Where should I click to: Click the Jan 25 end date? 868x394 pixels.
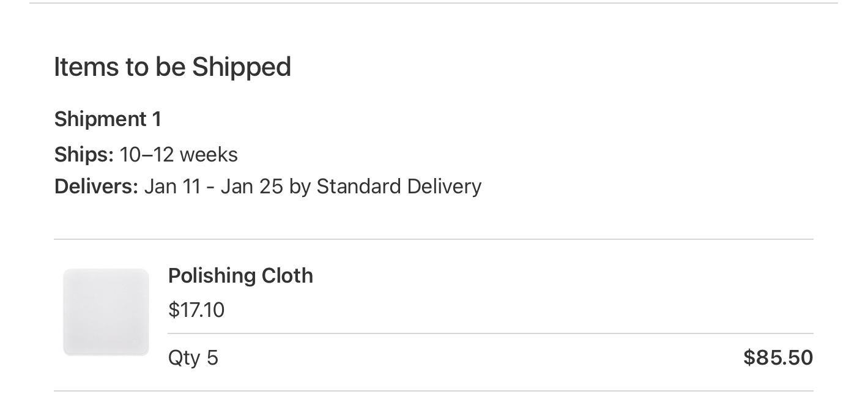click(251, 187)
